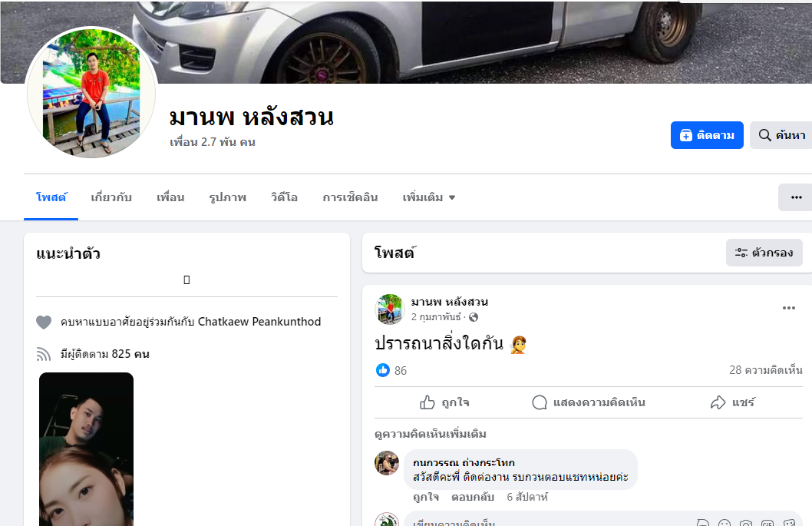This screenshot has width=812, height=526.
Task: Expand ดูความคิดเห็นเพิ่มเติม to view more comments
Action: pos(431,434)
